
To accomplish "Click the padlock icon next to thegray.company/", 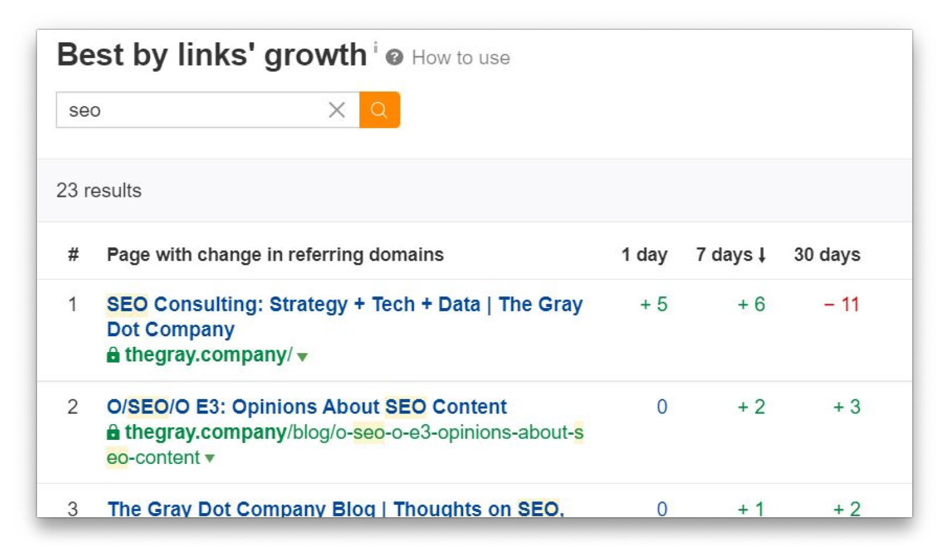I will [x=113, y=355].
